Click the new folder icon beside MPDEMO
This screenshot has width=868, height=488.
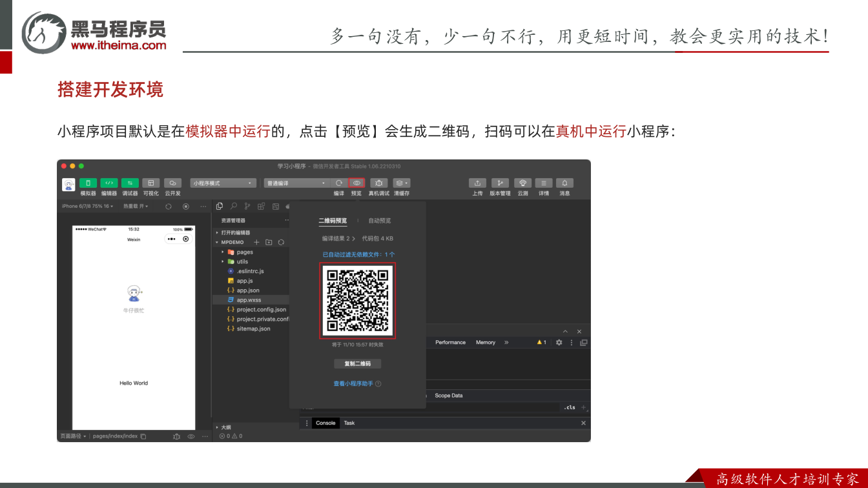[x=269, y=242]
